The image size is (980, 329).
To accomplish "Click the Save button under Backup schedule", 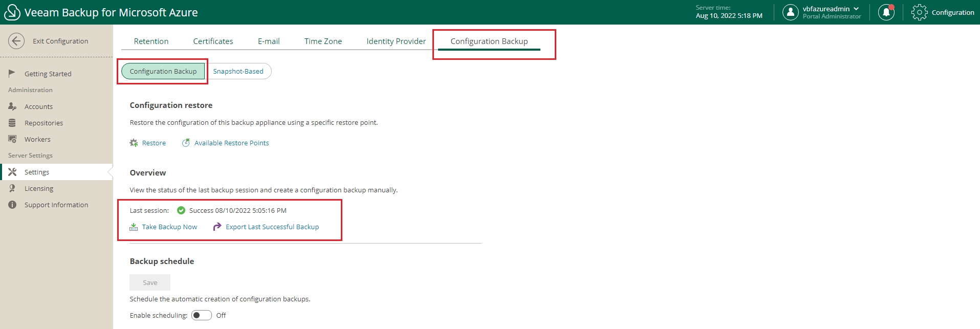I will pyautogui.click(x=150, y=282).
